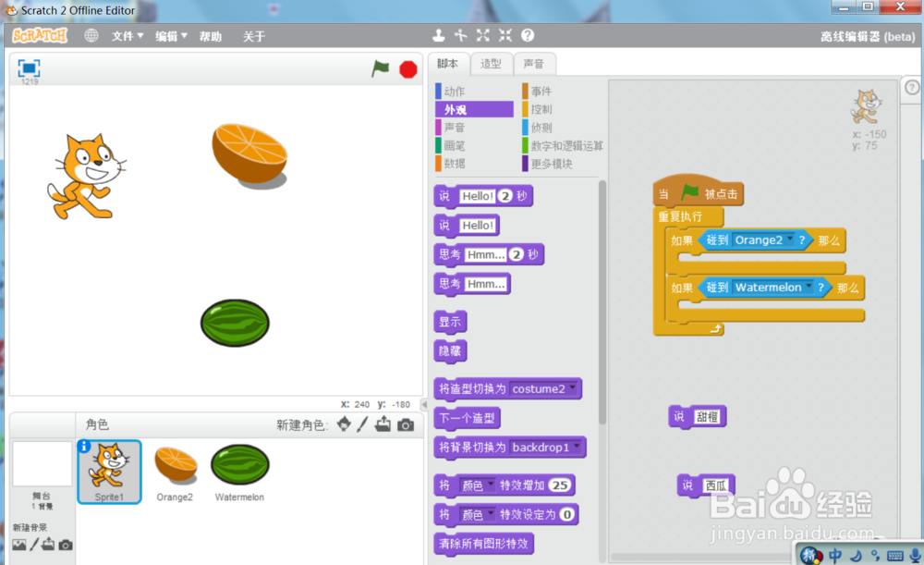The height and width of the screenshot is (565, 924).
Task: Open costume2 dropdown in 将造型切换为 block
Action: [x=572, y=388]
